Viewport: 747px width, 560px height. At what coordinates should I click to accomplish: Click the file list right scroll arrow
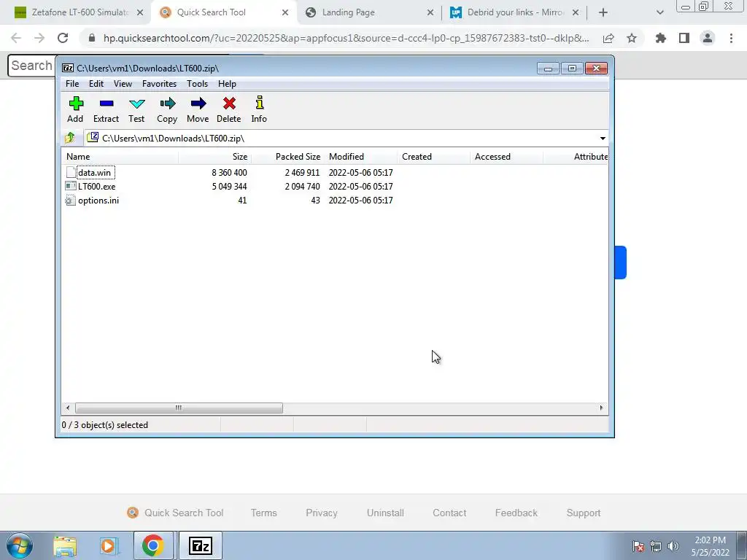(601, 408)
